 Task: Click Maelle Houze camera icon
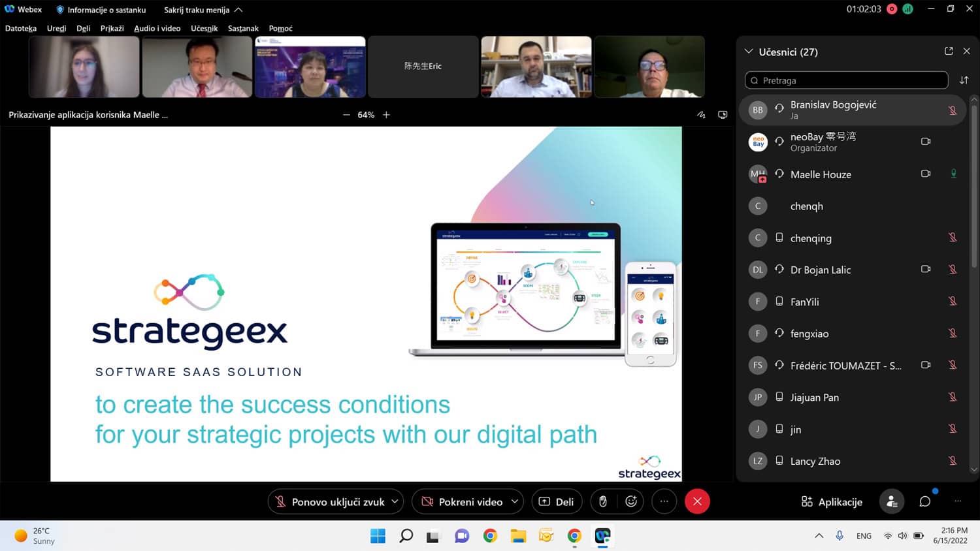click(x=926, y=174)
